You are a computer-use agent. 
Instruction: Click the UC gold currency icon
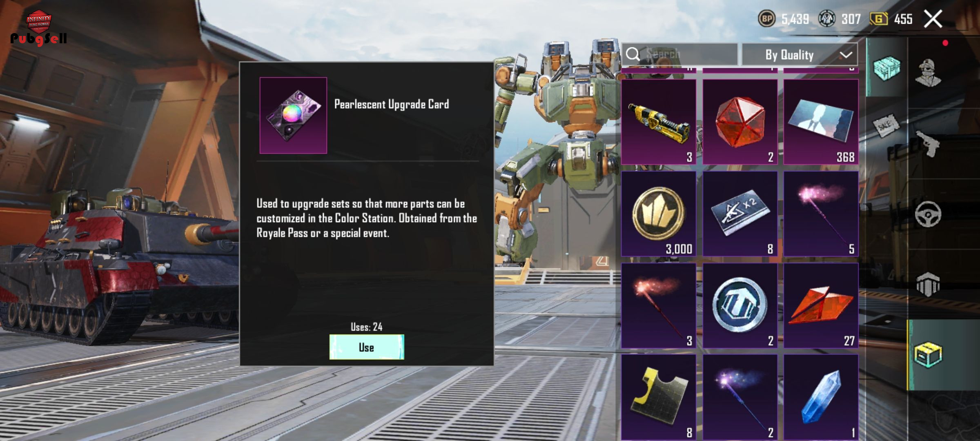coord(878,19)
